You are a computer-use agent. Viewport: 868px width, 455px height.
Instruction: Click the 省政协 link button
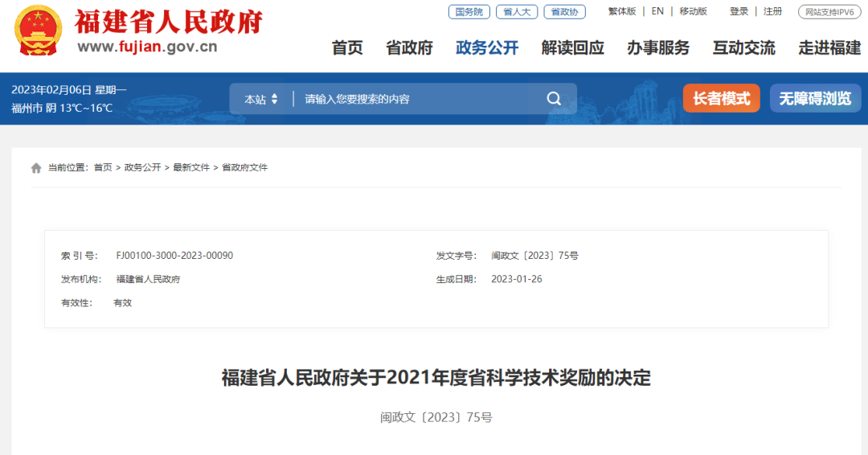click(564, 12)
